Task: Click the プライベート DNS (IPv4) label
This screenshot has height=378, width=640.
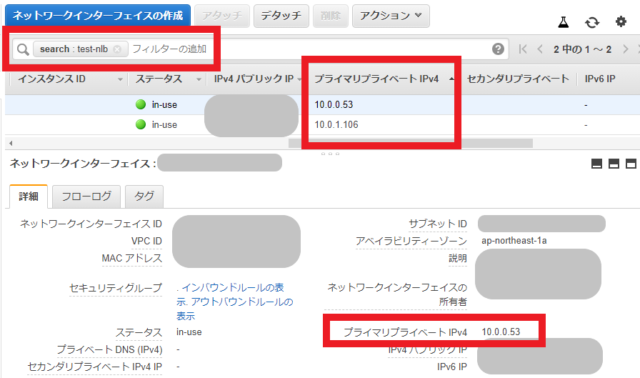Action: point(109,350)
